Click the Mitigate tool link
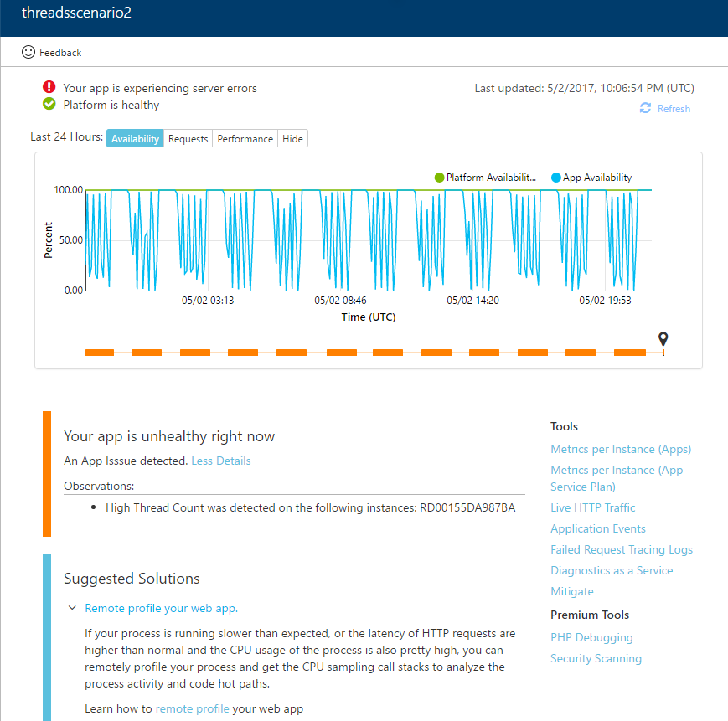Viewport: 728px width, 721px height. click(x=571, y=591)
